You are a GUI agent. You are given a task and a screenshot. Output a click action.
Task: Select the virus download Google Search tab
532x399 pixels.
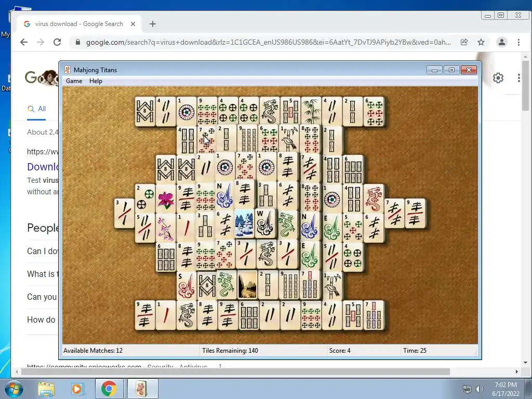click(79, 24)
